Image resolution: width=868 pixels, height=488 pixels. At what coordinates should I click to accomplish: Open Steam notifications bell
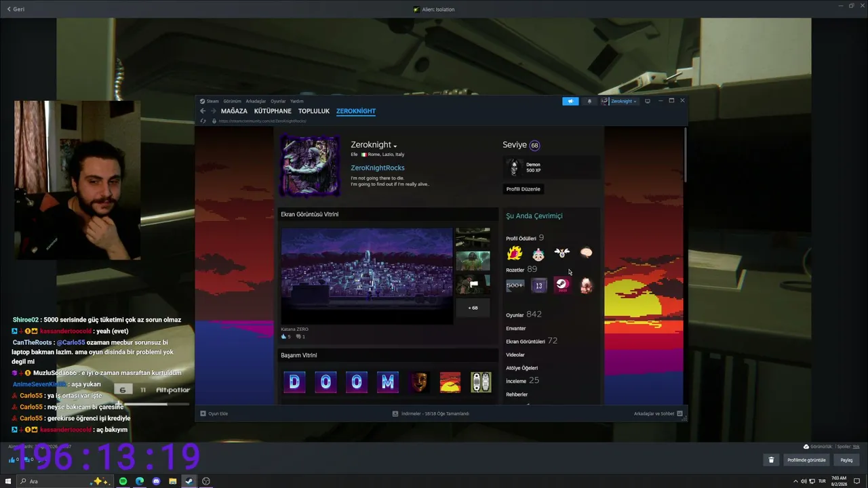click(x=589, y=101)
